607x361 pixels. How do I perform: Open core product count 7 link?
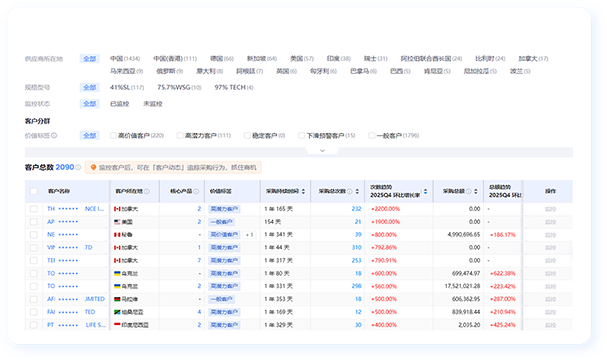pos(199,260)
